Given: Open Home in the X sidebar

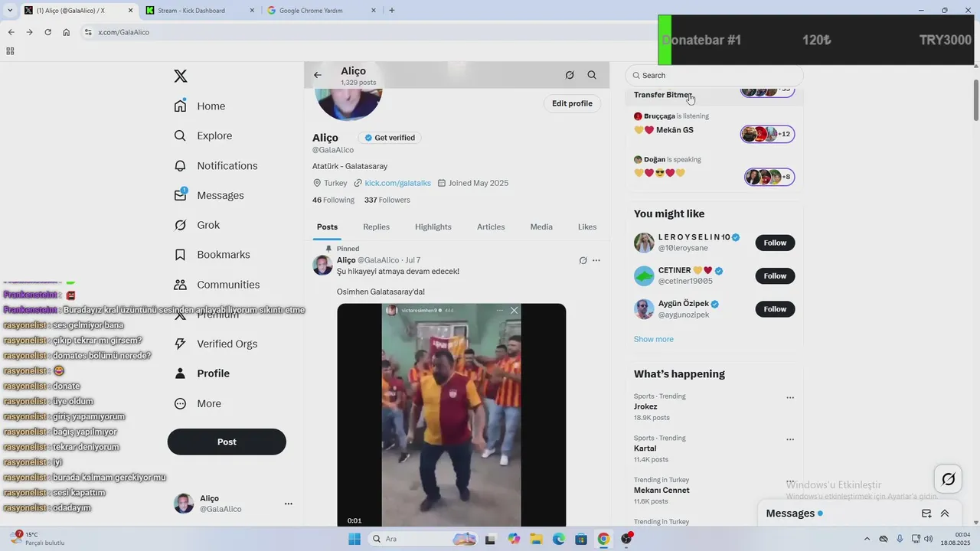Looking at the screenshot, I should tap(201, 106).
